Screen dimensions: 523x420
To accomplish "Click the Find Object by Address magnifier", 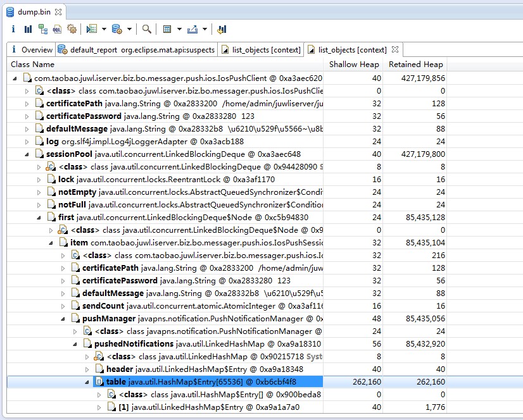I will pyautogui.click(x=147, y=29).
